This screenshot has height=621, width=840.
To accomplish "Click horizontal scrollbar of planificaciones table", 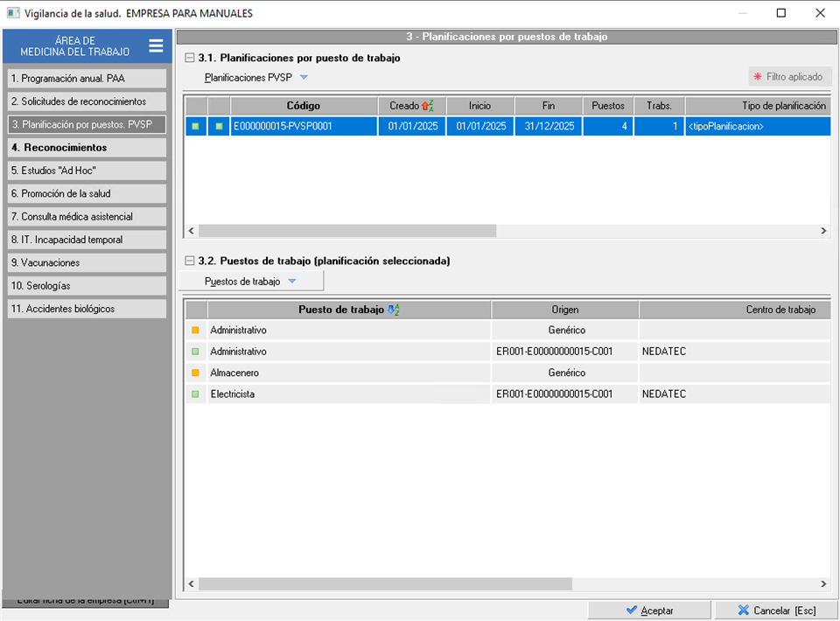I will click(x=347, y=231).
